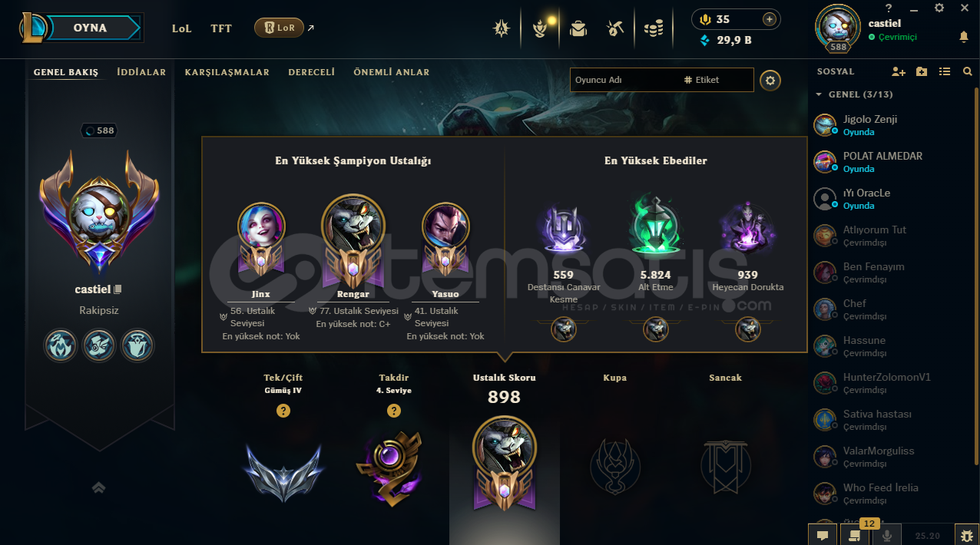Click the bug report icon

tap(967, 535)
